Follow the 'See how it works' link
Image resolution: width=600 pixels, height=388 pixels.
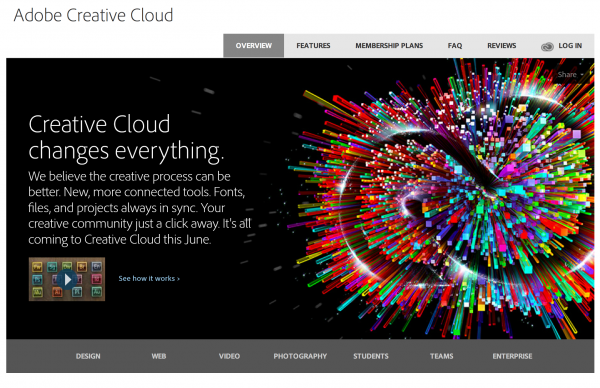point(149,279)
